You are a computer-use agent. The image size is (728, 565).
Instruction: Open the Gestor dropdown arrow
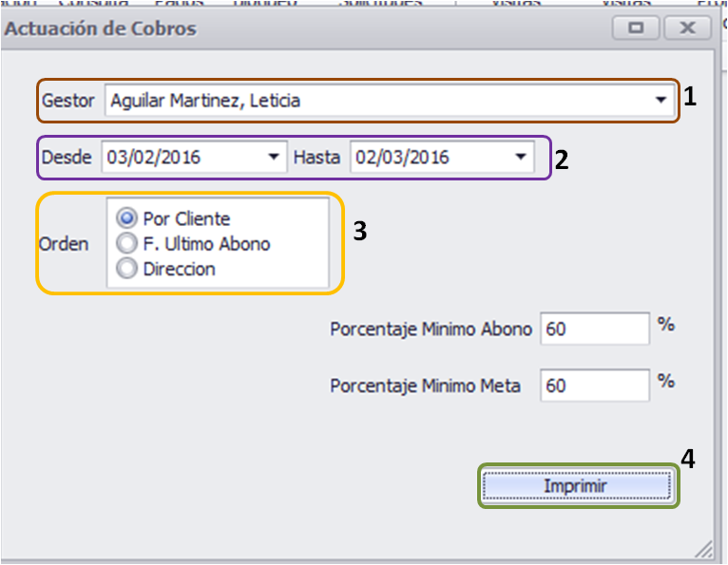(x=661, y=101)
